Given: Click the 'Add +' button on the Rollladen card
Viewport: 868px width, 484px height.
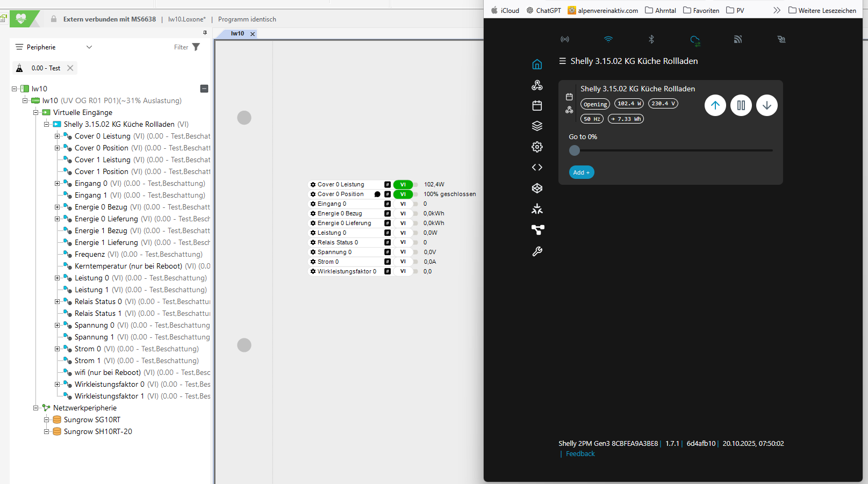Looking at the screenshot, I should point(582,172).
